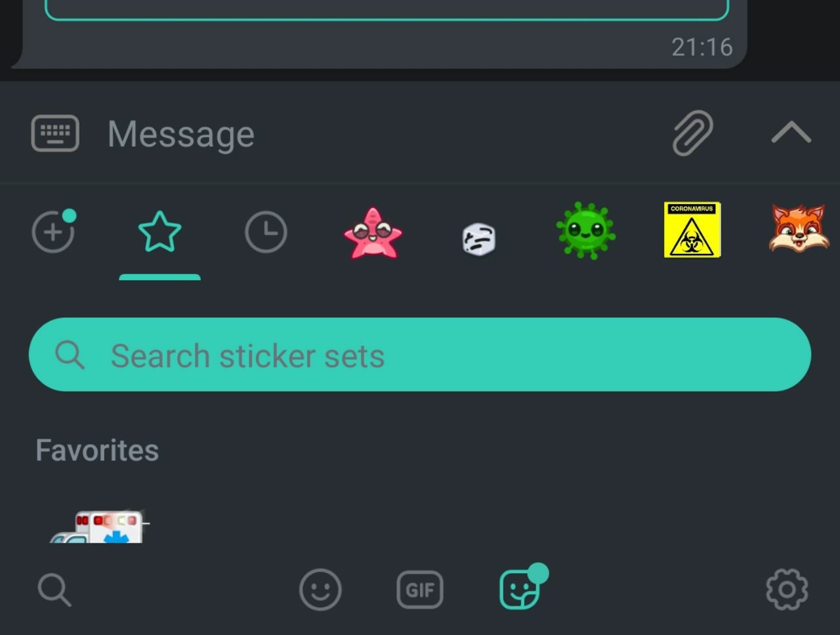Open sticker settings gear
The width and height of the screenshot is (840, 635).
coord(787,590)
